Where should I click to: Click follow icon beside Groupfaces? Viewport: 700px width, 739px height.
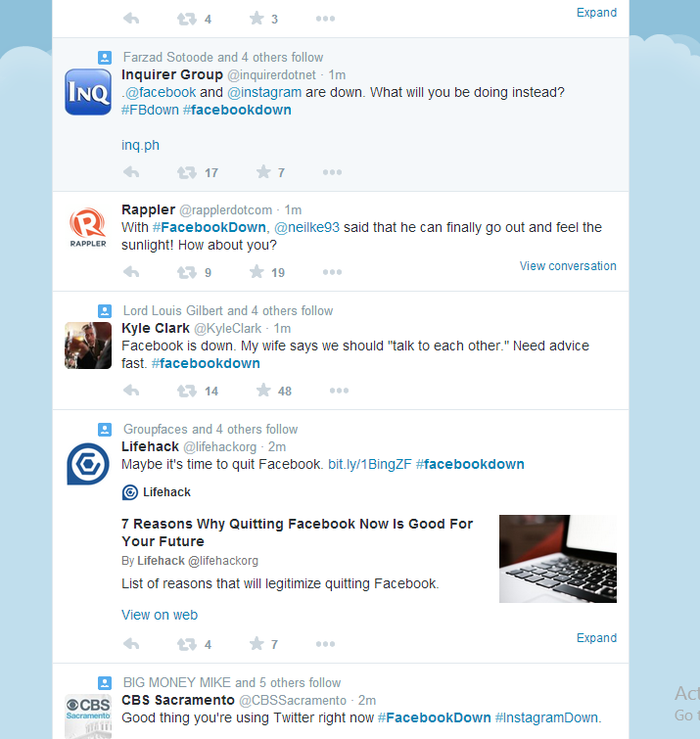coord(105,430)
